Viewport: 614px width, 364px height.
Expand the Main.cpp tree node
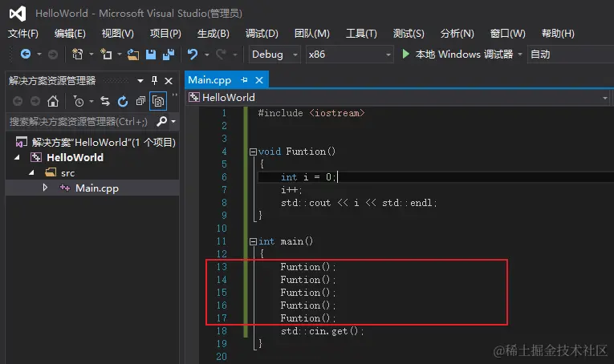pyautogui.click(x=45, y=188)
